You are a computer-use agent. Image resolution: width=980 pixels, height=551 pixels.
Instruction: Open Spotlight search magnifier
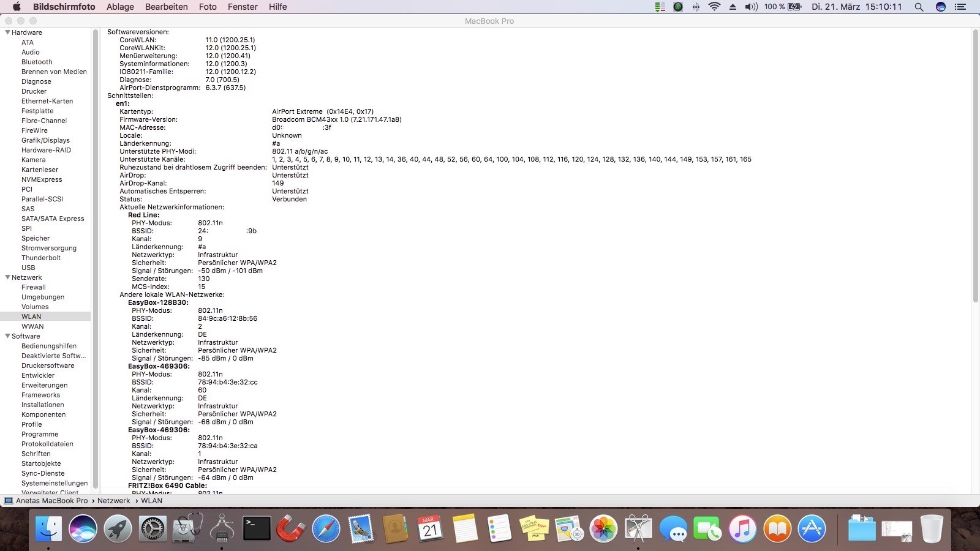coord(919,7)
